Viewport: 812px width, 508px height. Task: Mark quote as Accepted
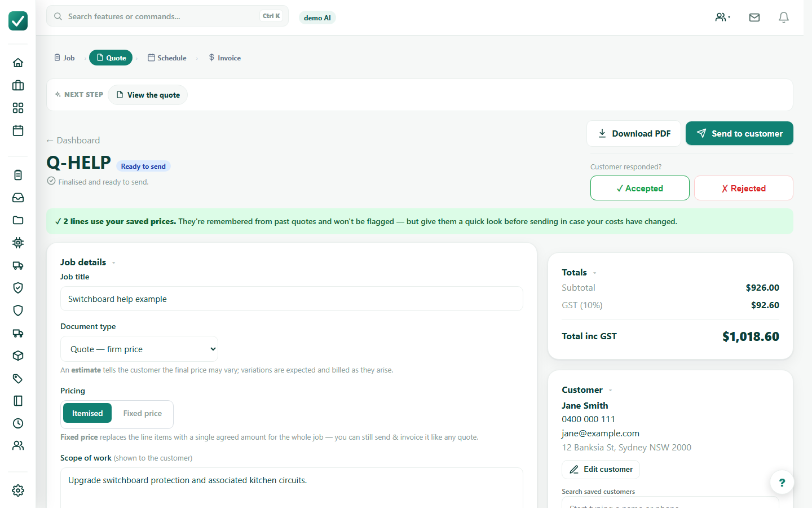640,188
